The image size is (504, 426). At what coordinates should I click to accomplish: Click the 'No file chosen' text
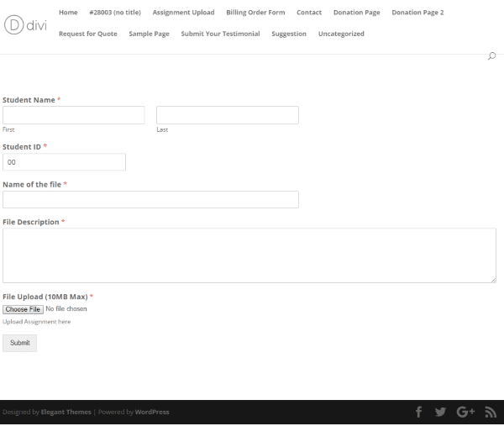click(x=66, y=309)
